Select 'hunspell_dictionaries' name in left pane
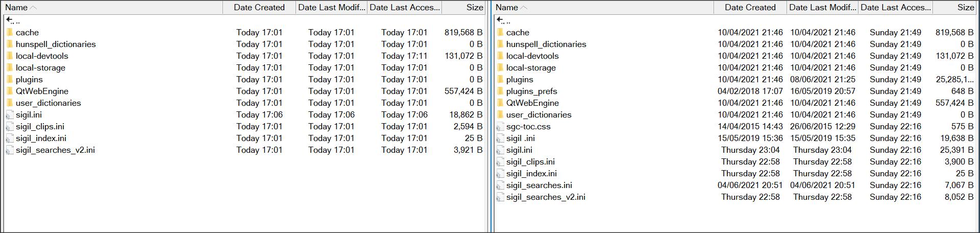The height and width of the screenshot is (233, 980). coord(56,44)
